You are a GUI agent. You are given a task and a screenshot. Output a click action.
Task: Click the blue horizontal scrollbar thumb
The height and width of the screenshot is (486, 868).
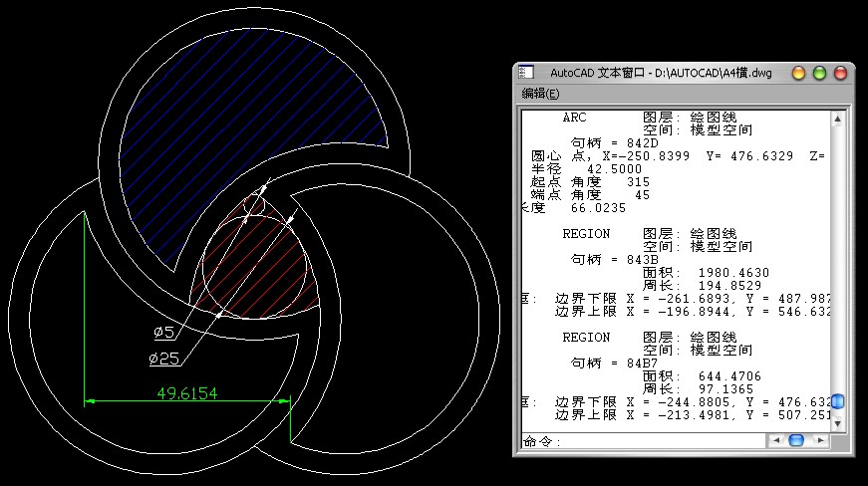click(796, 440)
